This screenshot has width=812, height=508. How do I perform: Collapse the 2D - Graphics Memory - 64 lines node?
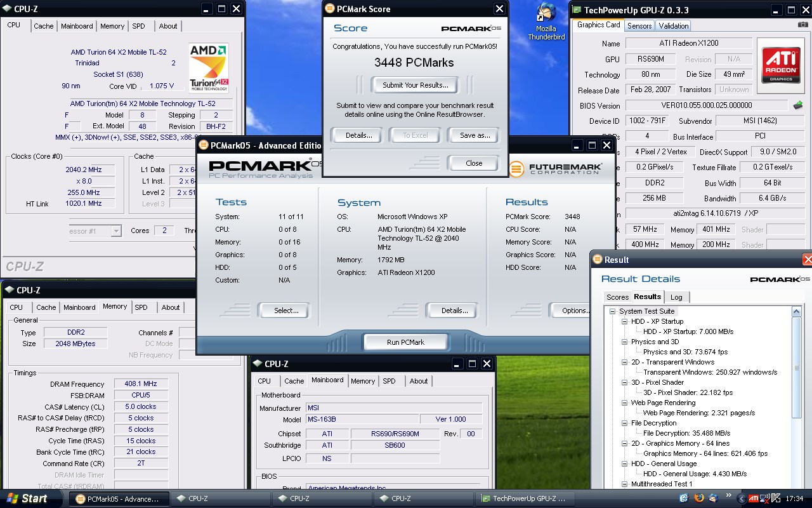pyautogui.click(x=625, y=443)
